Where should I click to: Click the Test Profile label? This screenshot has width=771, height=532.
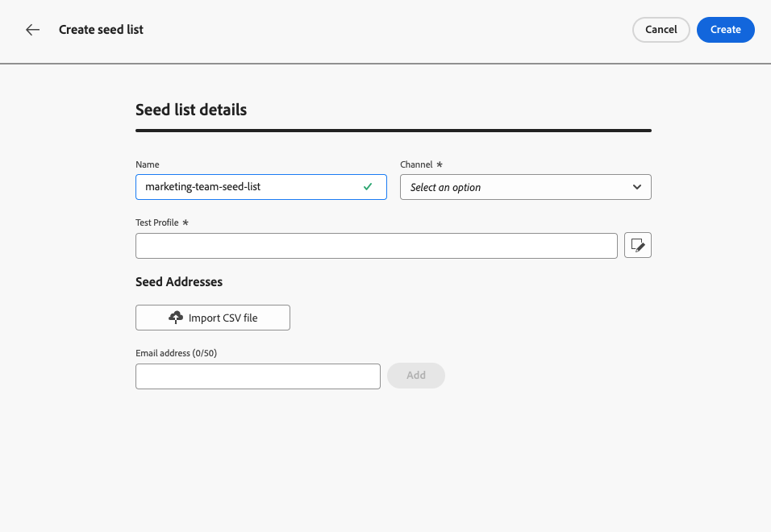[x=157, y=222]
